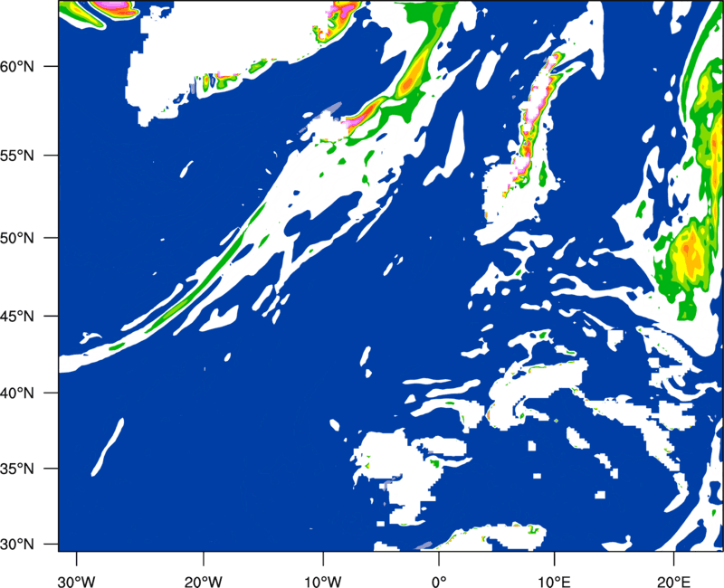Viewport: 724px width, 588px height.
Task: Click the 55°N latitude label
Action: coord(27,155)
